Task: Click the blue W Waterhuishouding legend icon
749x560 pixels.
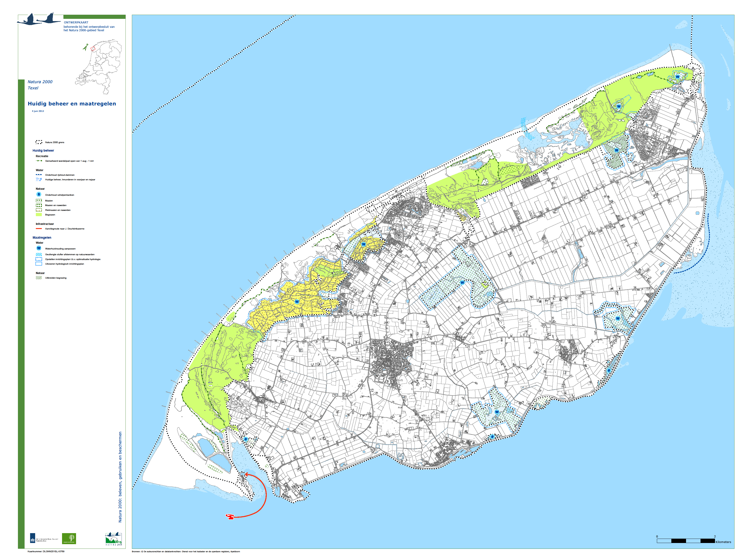Action: (39, 248)
